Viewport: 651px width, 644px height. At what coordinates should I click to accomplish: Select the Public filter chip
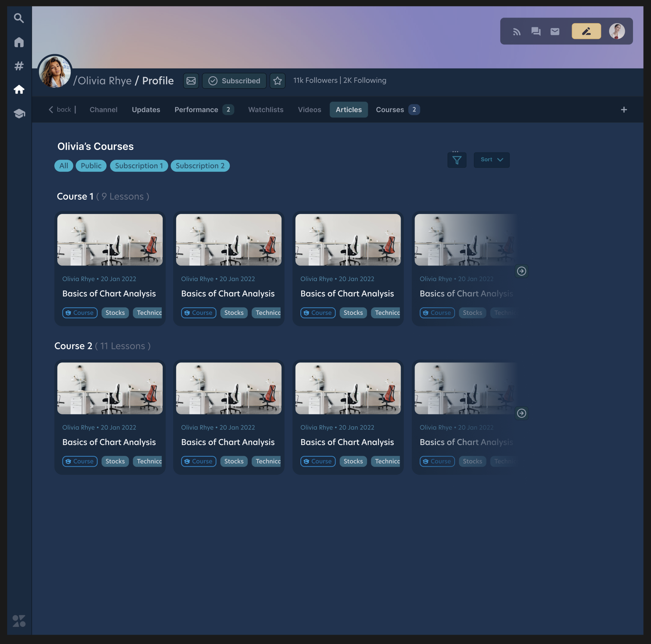(x=91, y=166)
